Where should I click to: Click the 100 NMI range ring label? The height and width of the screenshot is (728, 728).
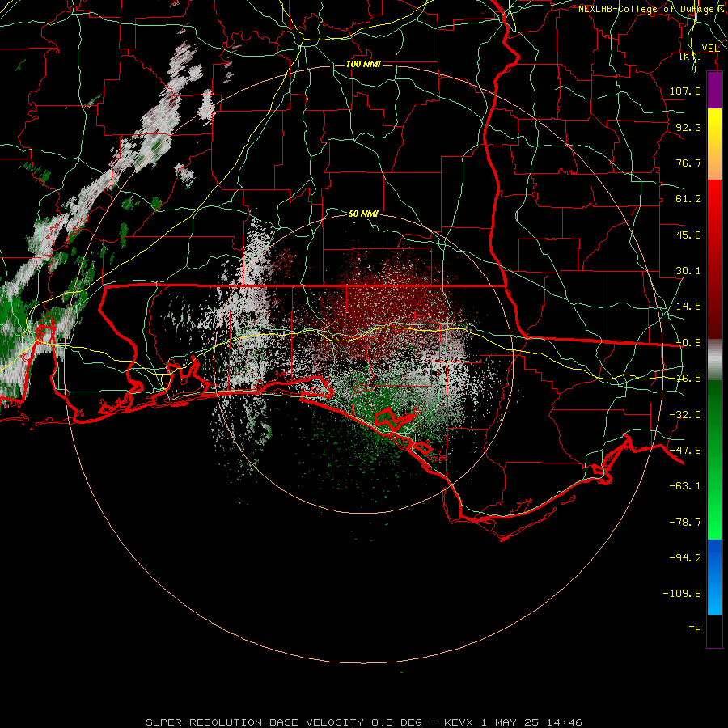coord(363,64)
